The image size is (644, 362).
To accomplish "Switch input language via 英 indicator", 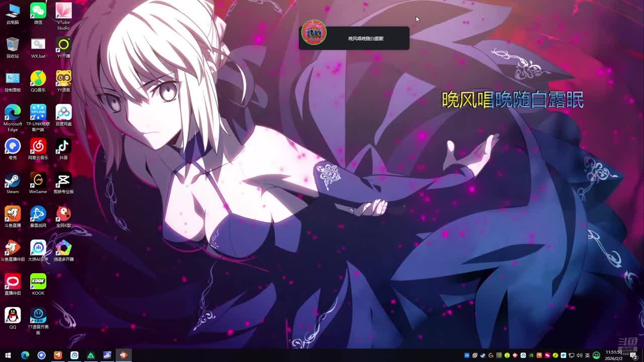I will pyautogui.click(x=588, y=355).
